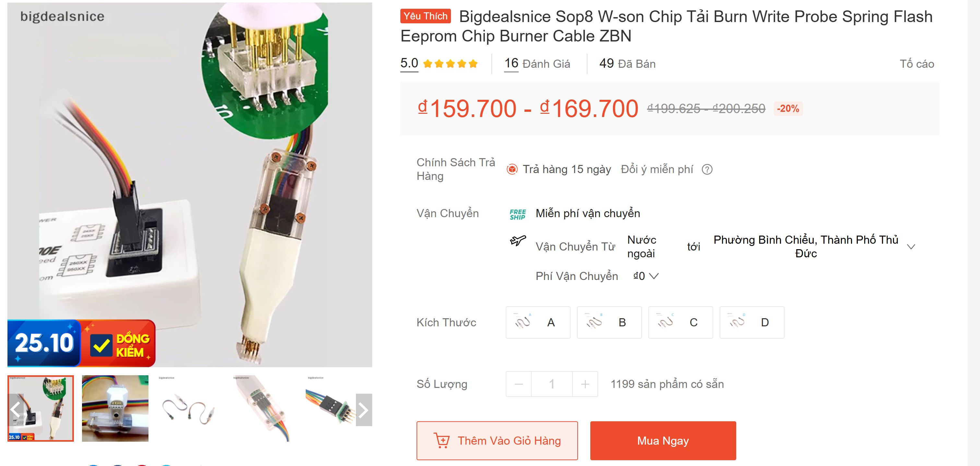Increase quantity with plus button
Image resolution: width=980 pixels, height=466 pixels.
[585, 384]
